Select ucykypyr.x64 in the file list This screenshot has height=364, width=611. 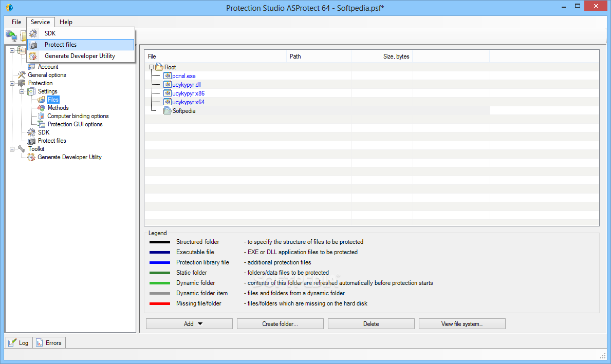tap(188, 102)
